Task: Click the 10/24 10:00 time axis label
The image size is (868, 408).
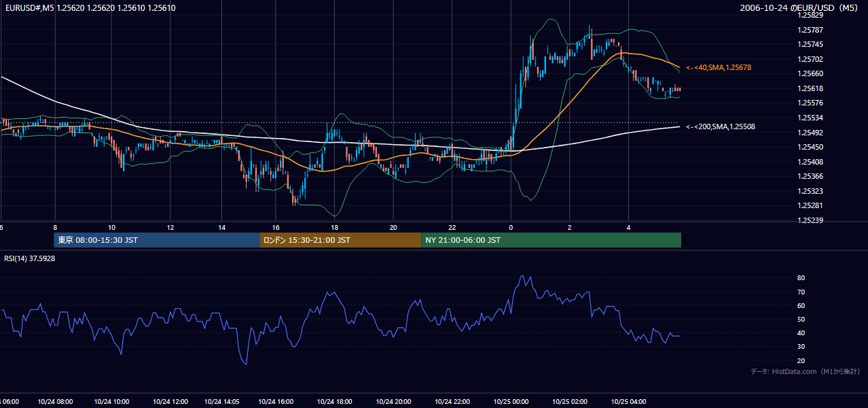Action: click(112, 402)
